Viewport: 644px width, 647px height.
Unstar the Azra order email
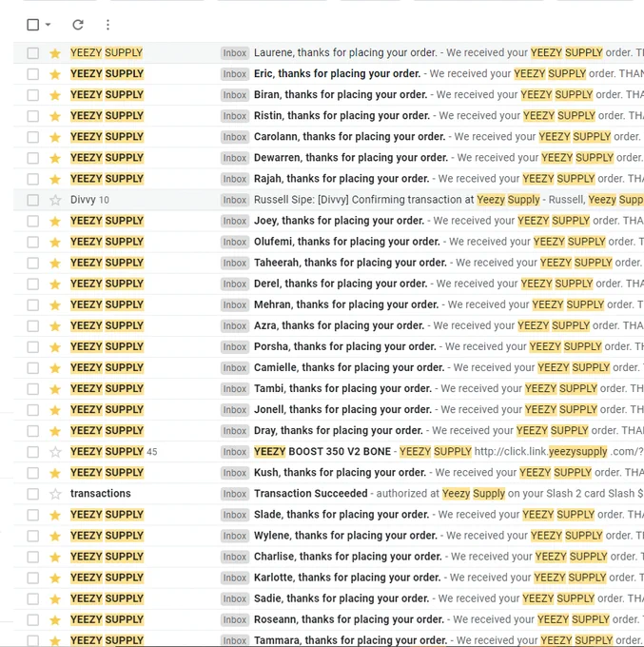[x=55, y=326]
